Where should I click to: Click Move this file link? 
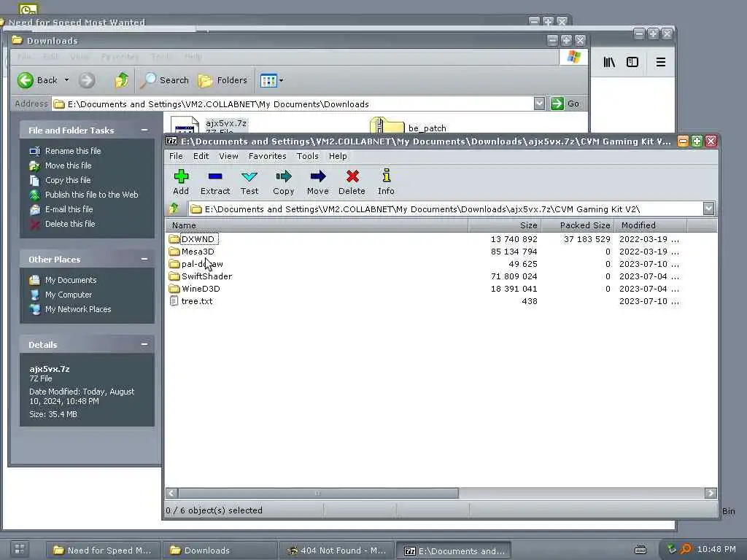click(68, 166)
